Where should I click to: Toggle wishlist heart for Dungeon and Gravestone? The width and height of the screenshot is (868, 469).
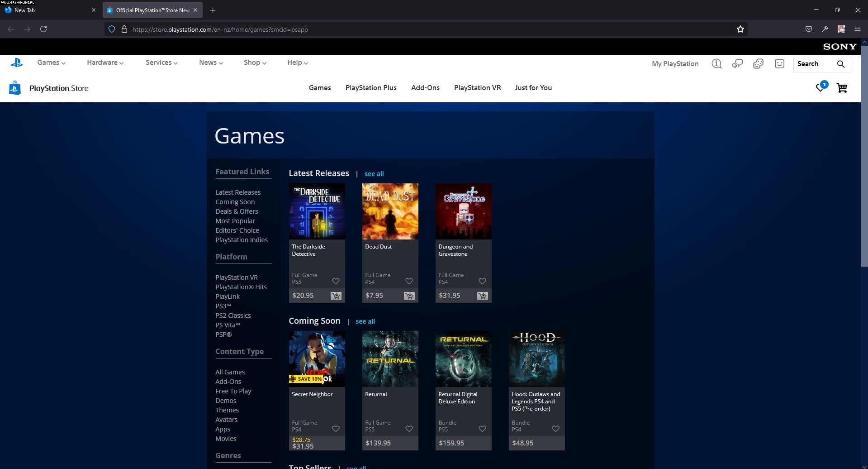tap(482, 281)
